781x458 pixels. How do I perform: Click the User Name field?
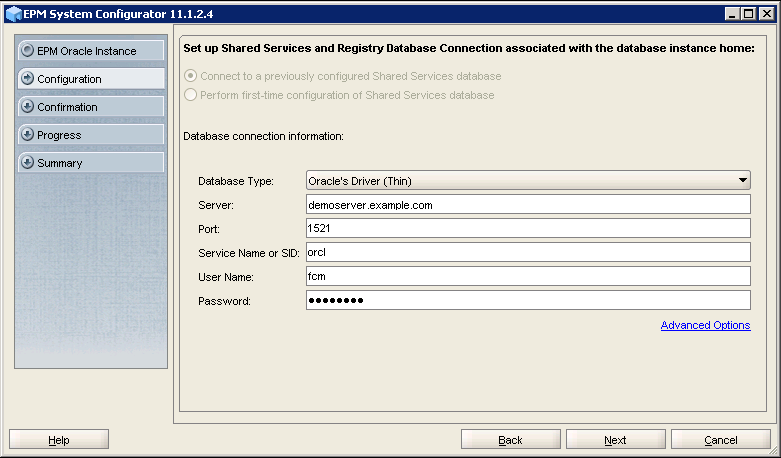[528, 276]
